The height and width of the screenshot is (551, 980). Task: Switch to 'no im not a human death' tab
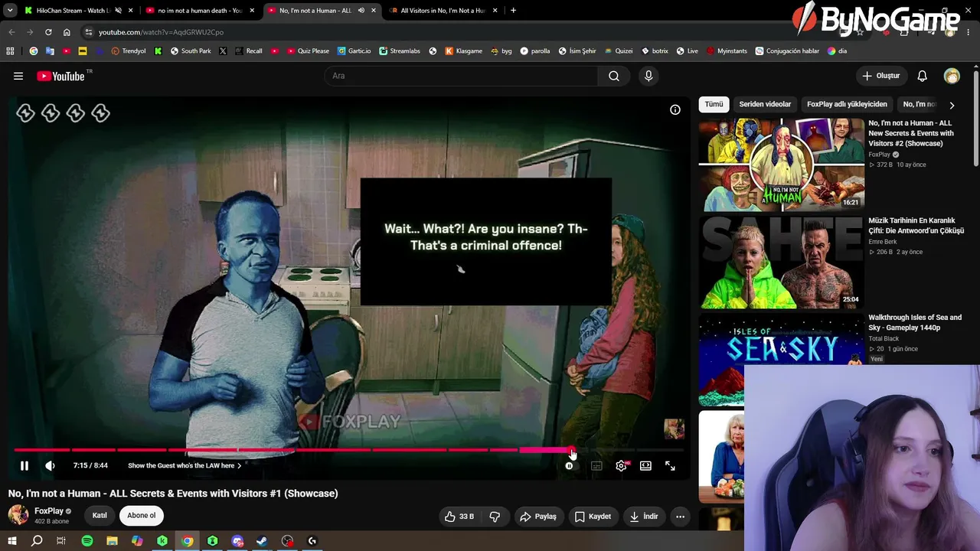click(199, 11)
